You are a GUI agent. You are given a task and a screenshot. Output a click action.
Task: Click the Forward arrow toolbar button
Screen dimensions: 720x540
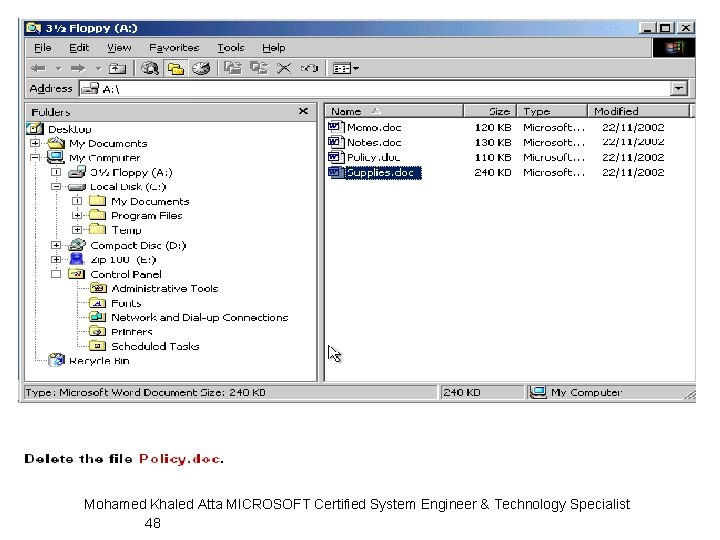(x=78, y=69)
